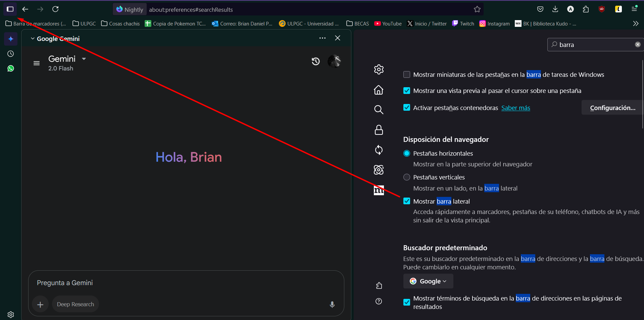Image resolution: width=644 pixels, height=320 pixels.
Task: Open Extensions and Themes from the settings sidebar
Action: (379, 285)
